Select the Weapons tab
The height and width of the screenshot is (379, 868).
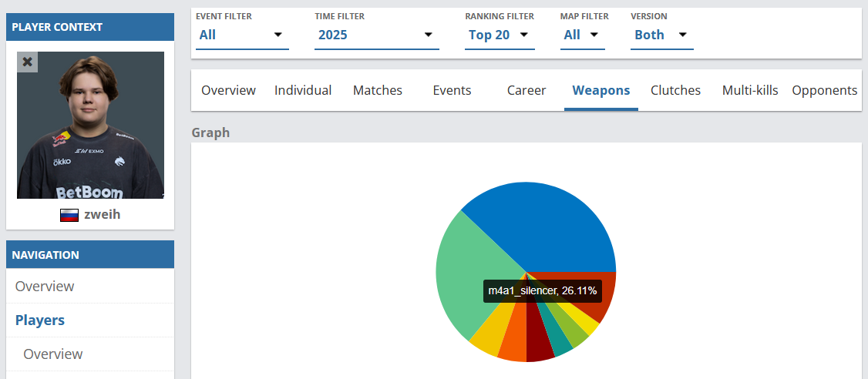(601, 90)
